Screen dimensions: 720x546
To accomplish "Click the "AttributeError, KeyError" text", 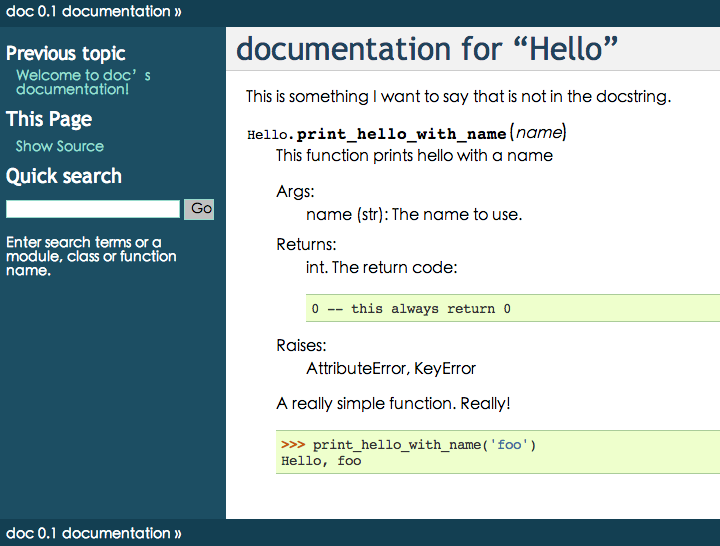I will (391, 368).
